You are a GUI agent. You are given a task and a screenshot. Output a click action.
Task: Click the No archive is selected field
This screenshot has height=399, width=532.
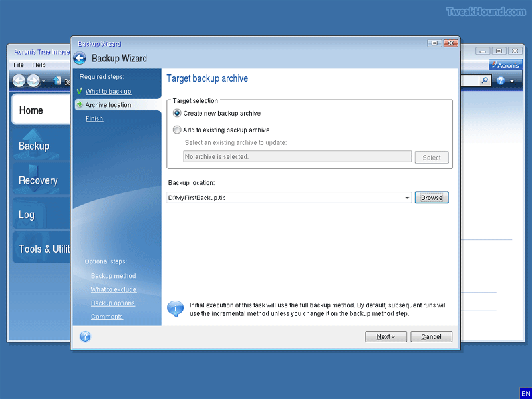[x=297, y=157]
